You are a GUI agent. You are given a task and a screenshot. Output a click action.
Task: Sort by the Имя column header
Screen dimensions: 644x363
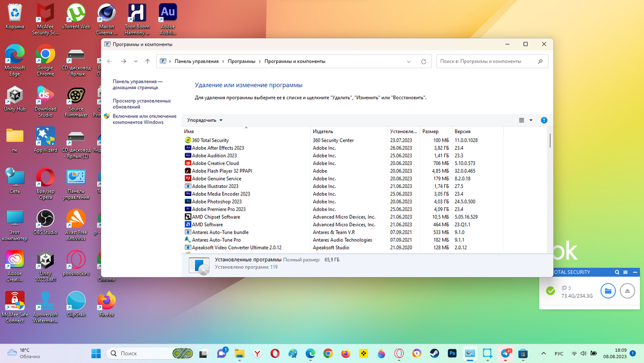point(246,132)
